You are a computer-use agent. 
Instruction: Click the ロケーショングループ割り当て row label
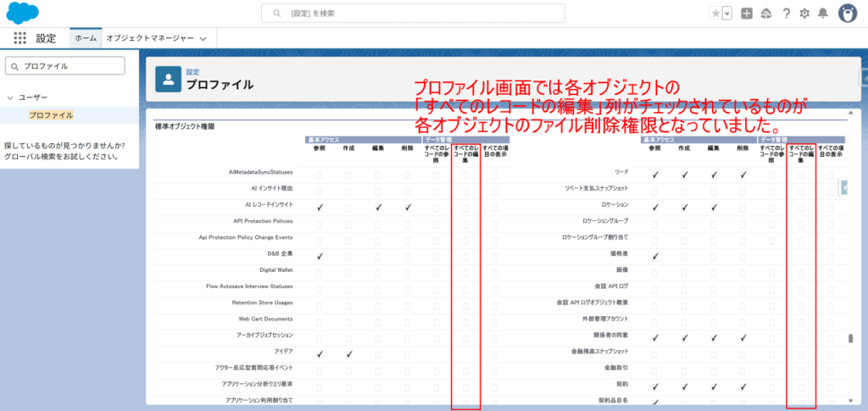595,237
